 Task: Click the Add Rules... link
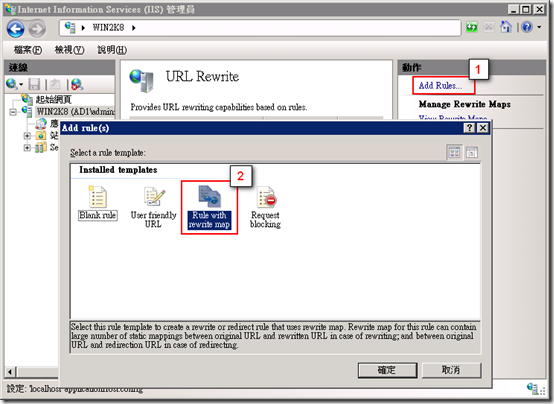(x=440, y=86)
